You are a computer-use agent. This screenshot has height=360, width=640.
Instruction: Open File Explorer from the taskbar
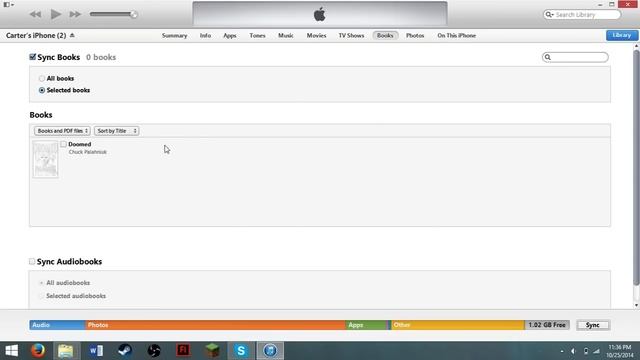tap(66, 351)
